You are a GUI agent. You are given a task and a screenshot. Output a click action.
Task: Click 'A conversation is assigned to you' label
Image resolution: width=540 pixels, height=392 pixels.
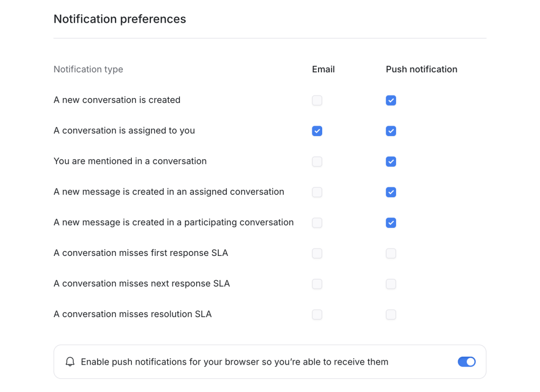coord(124,130)
